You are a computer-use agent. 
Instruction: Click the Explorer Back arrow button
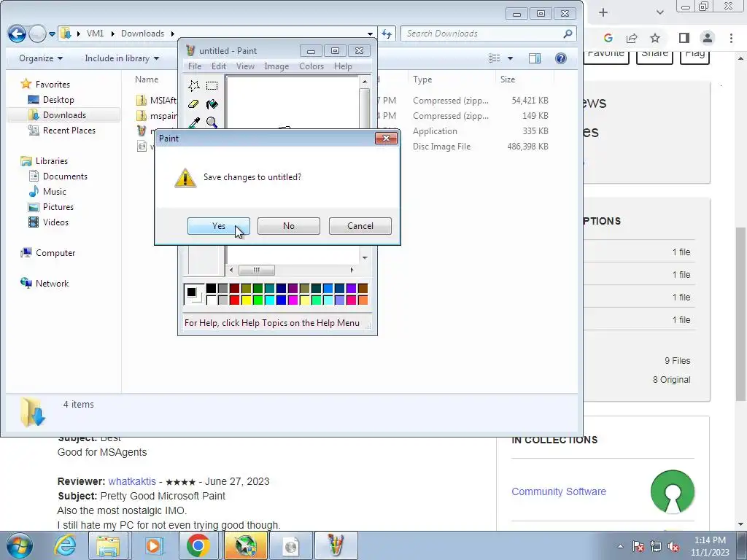17,34
